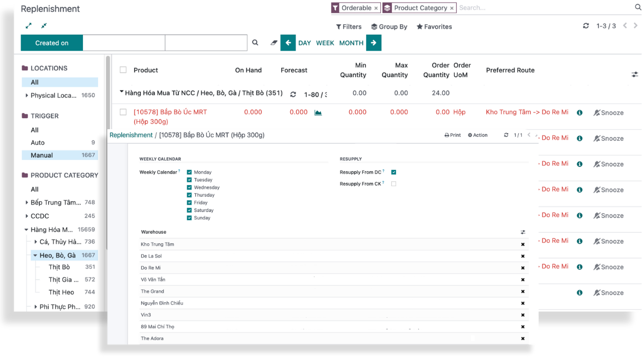Open optional columns settings in list header
The width and height of the screenshot is (644, 359).
coord(634,74)
